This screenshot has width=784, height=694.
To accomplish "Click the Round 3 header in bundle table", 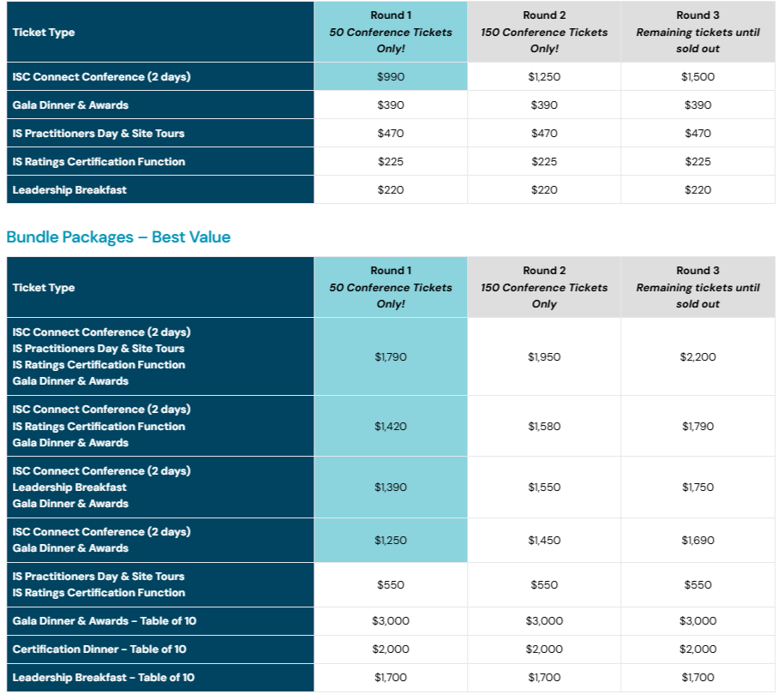I will [x=697, y=271].
